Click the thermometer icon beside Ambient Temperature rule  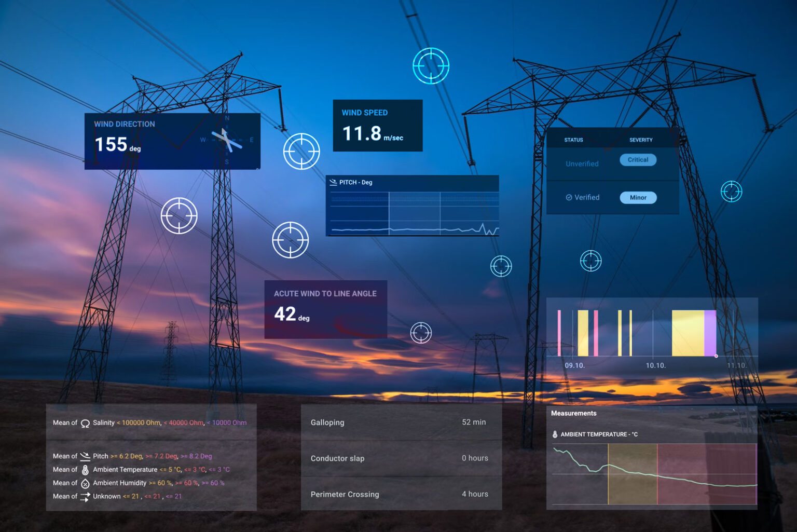pos(85,469)
